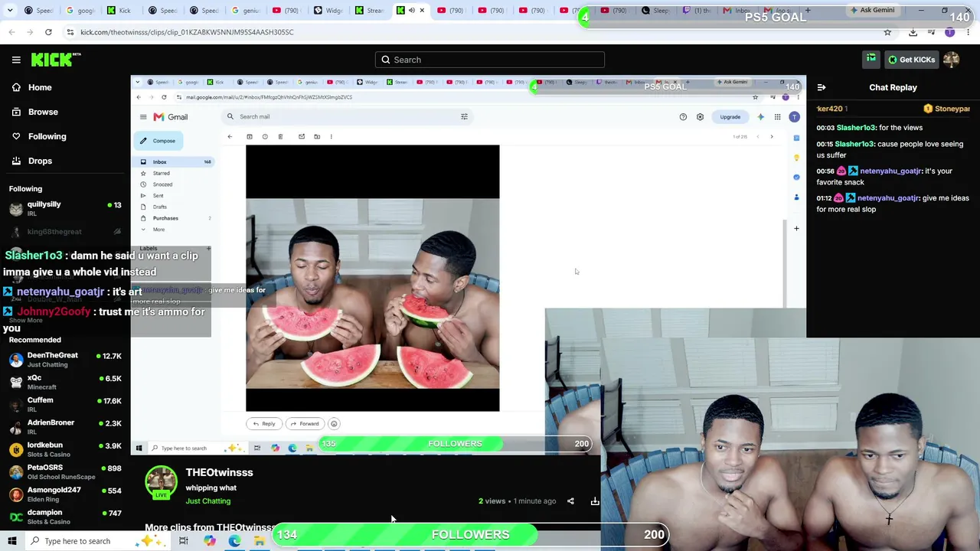
Task: Open Following in the Kick sidebar
Action: pos(47,136)
